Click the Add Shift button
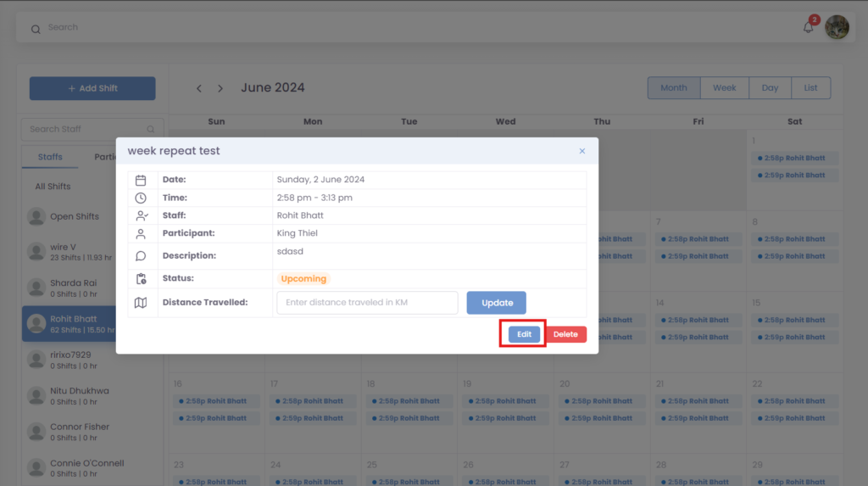 (92, 88)
